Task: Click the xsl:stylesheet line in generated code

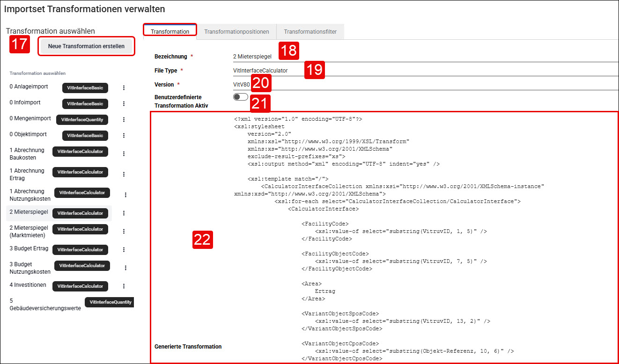Action: pos(259,126)
